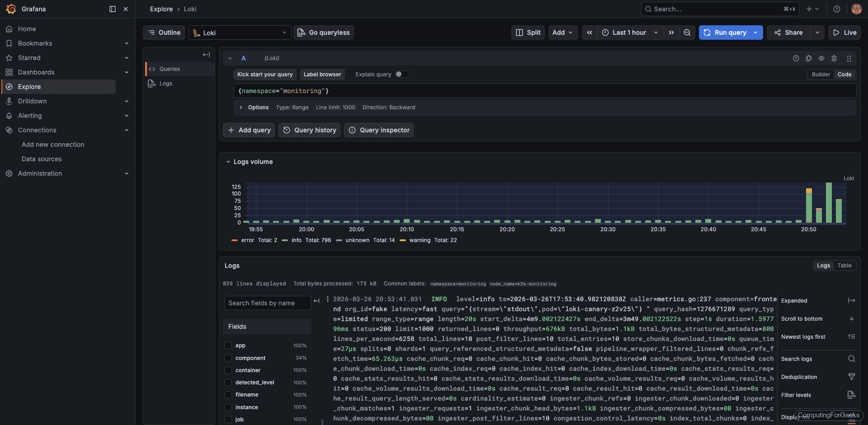Click the Search logs magnifier icon
The image size is (868, 425).
pos(852,359)
